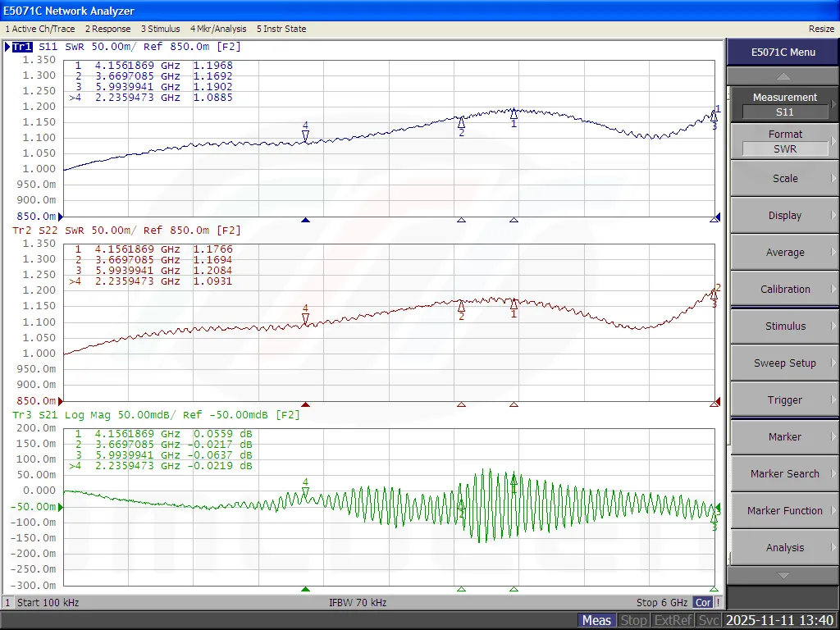Click marker 2 on the S22 trace

pos(461,307)
